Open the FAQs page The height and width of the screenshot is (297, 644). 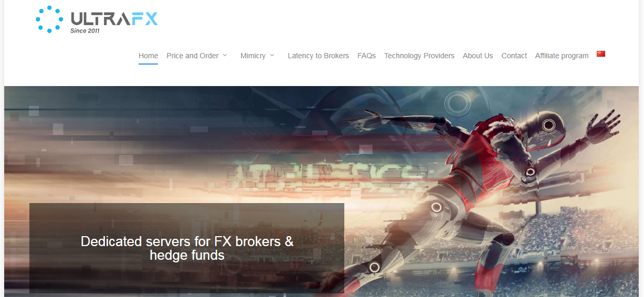(366, 56)
